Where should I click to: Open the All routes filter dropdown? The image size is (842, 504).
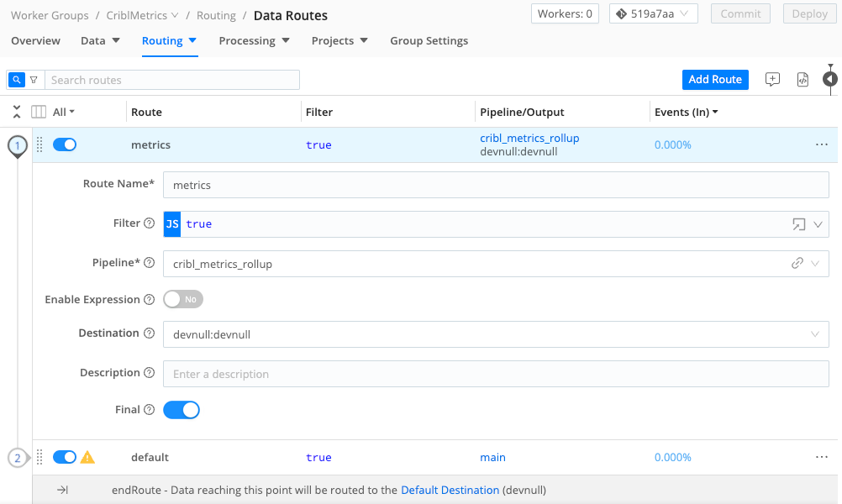tap(61, 111)
